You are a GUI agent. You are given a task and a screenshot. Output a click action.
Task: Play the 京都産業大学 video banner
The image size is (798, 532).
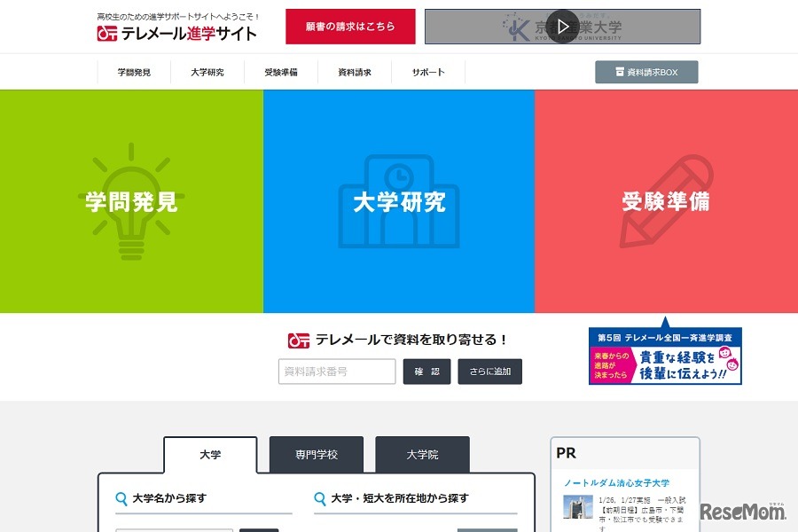pyautogui.click(x=562, y=26)
